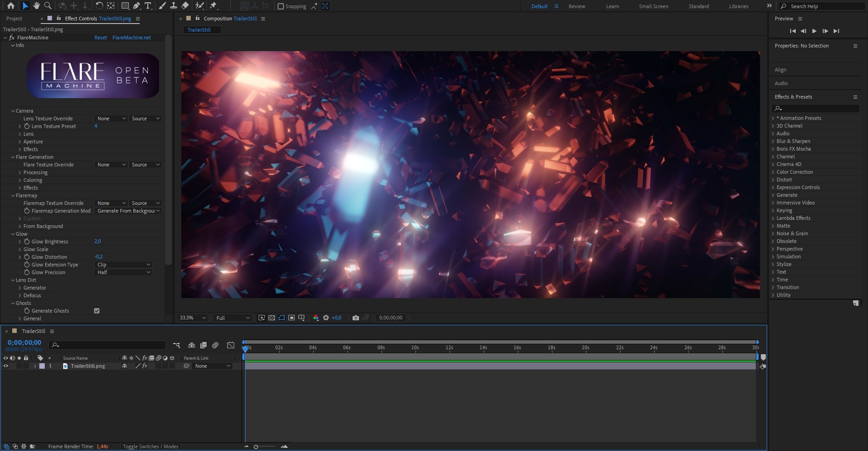
Task: Select the Pen tool
Action: tap(137, 6)
